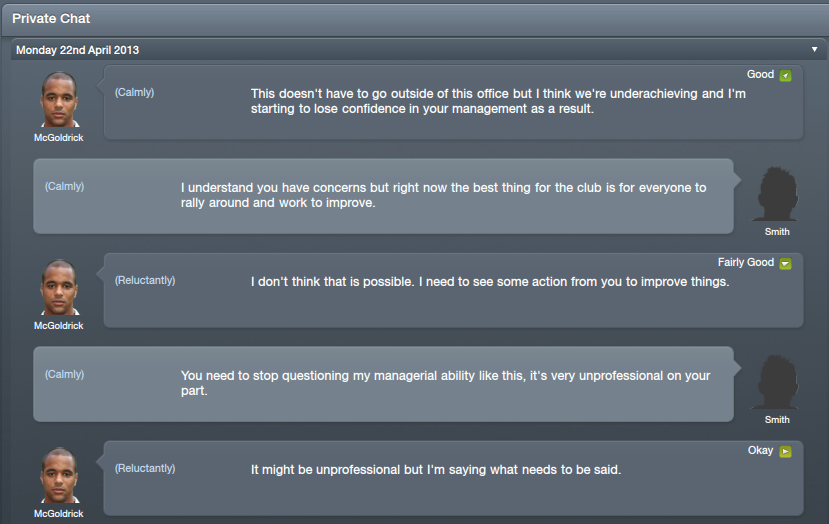Open McGoldrick's portrait beside the underachieving message
829x524 pixels.
[59, 101]
